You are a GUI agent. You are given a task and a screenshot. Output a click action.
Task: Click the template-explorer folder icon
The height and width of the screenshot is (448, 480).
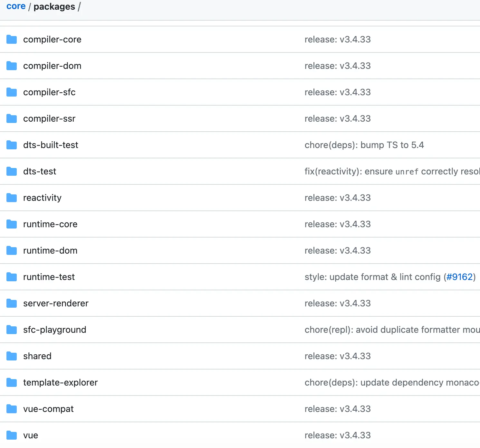[12, 382]
